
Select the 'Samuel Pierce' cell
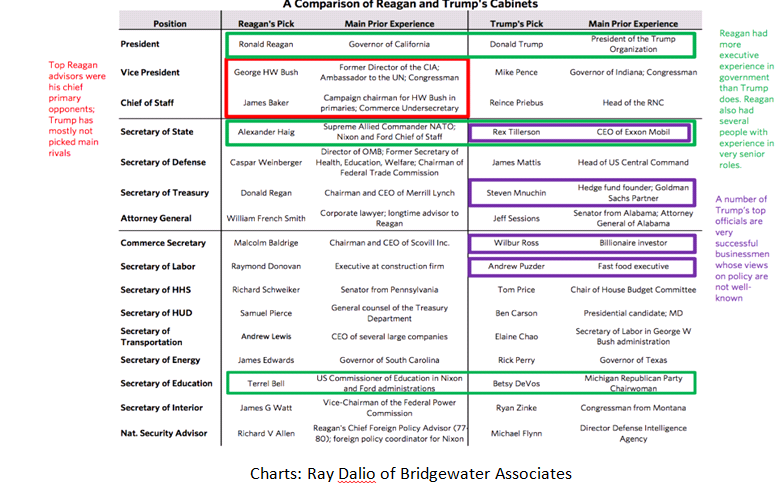(266, 314)
